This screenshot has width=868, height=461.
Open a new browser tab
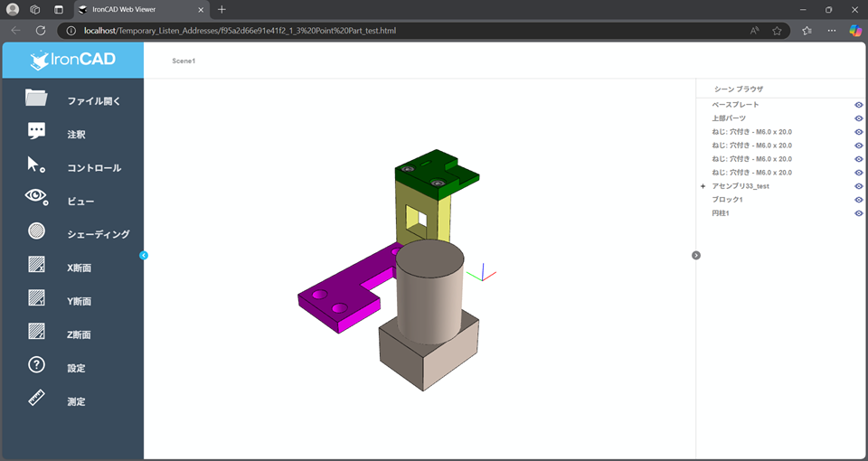(222, 9)
